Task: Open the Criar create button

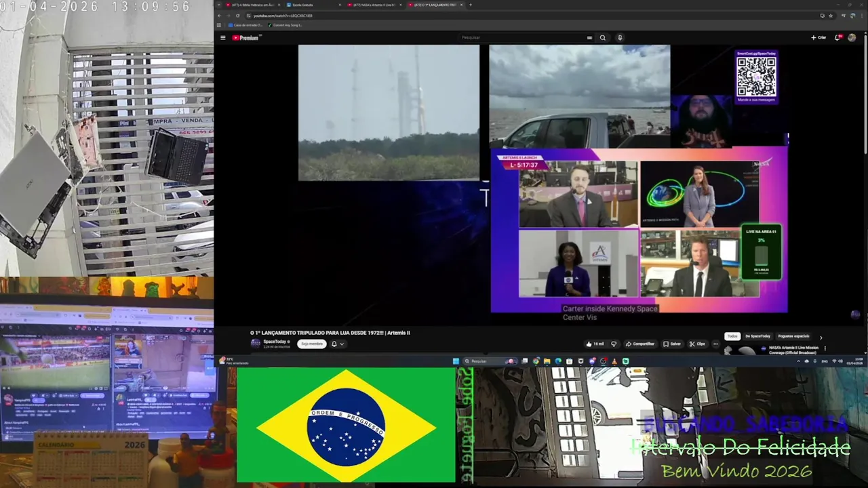Action: (x=818, y=38)
